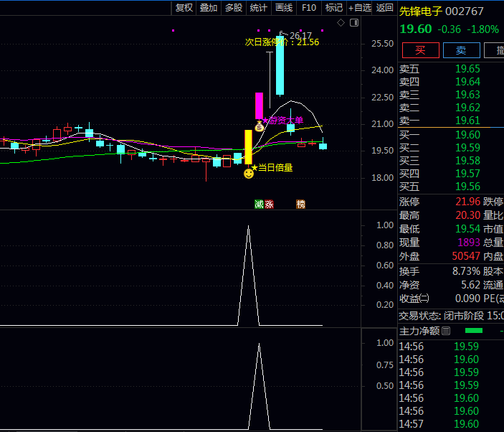Click the red 涨 marker below the chart
The height and width of the screenshot is (432, 504).
tap(269, 205)
